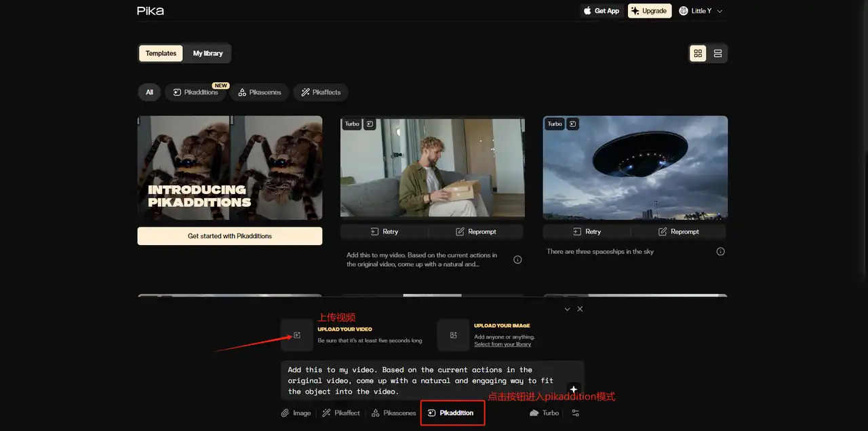Select the list view layout toggle

click(x=717, y=54)
